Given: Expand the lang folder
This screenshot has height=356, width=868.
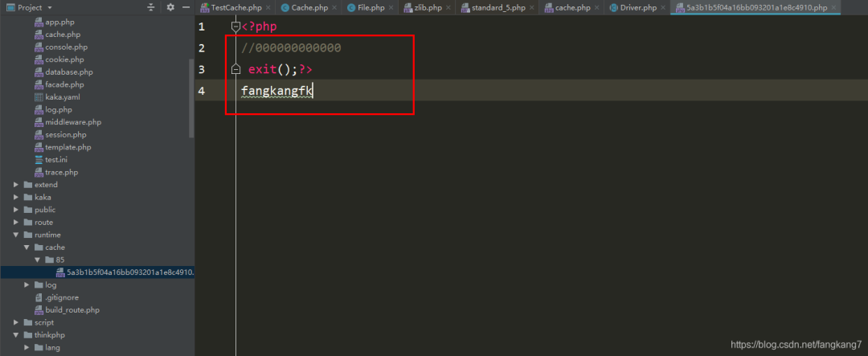Looking at the screenshot, I should [x=27, y=348].
